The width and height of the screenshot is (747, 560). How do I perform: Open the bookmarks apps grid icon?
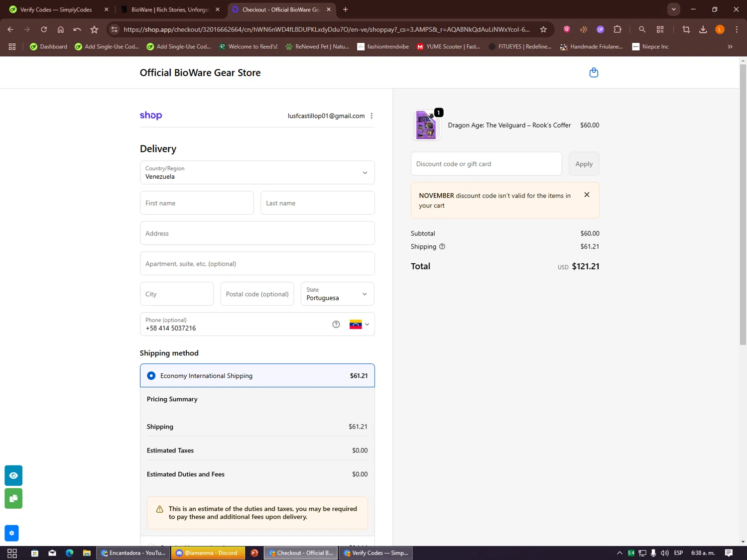pyautogui.click(x=12, y=47)
